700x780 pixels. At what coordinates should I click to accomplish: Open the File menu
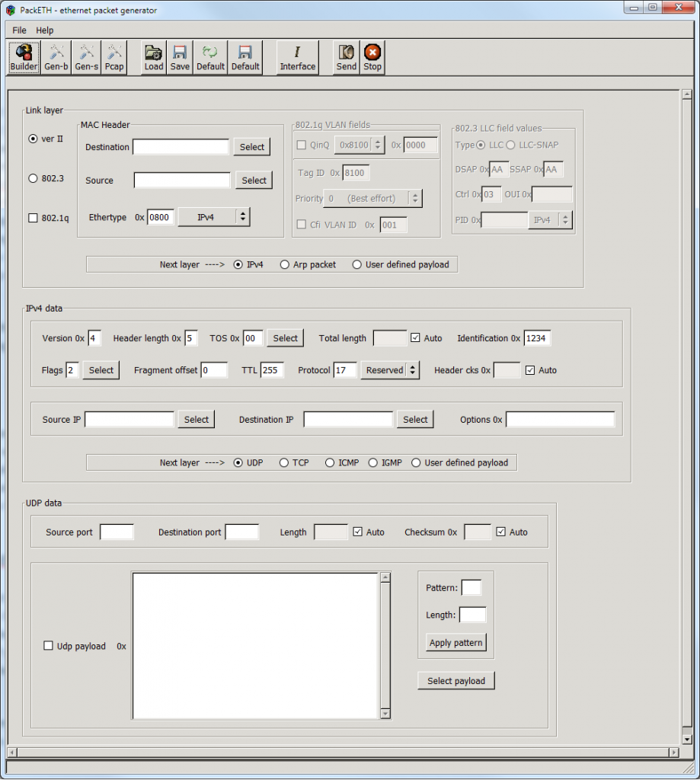pyautogui.click(x=19, y=30)
